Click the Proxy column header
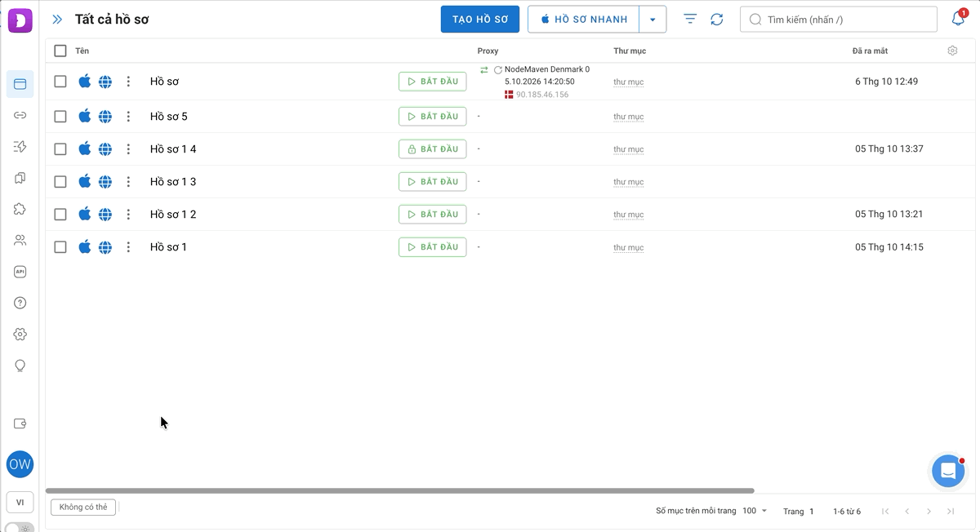The height and width of the screenshot is (532, 980). 488,51
